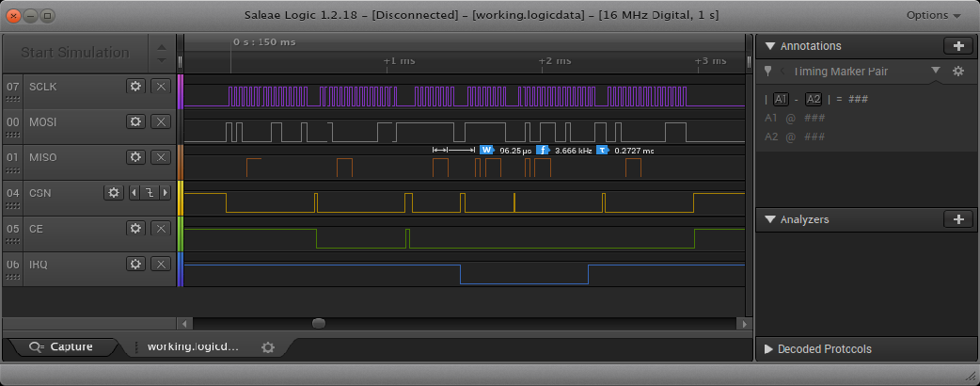980x386 pixels.
Task: Click the CE channel label
Action: tap(37, 229)
